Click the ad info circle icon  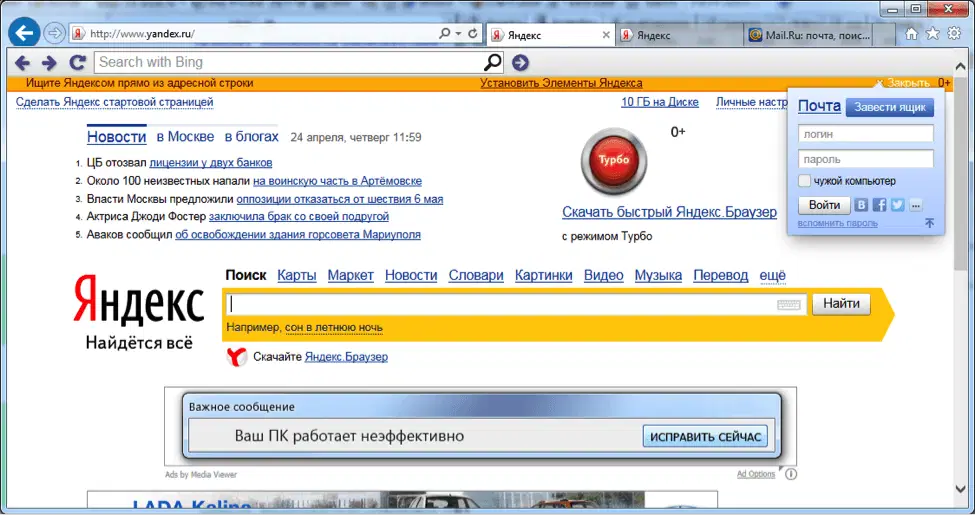[791, 474]
